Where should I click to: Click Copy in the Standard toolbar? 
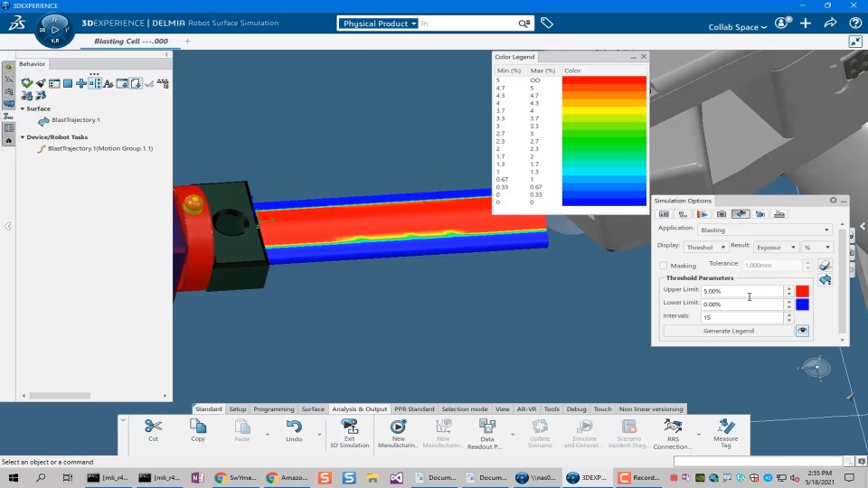198,430
